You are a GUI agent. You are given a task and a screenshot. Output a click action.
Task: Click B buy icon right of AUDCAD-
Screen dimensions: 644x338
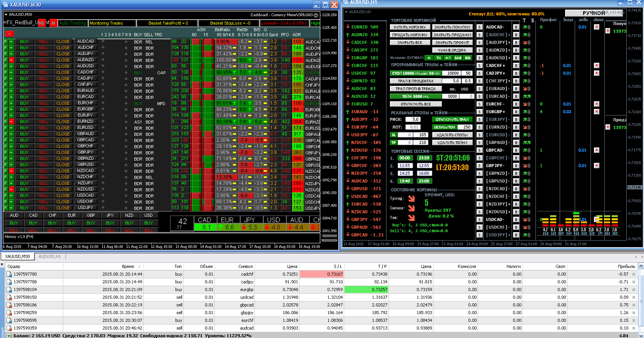tap(516, 27)
